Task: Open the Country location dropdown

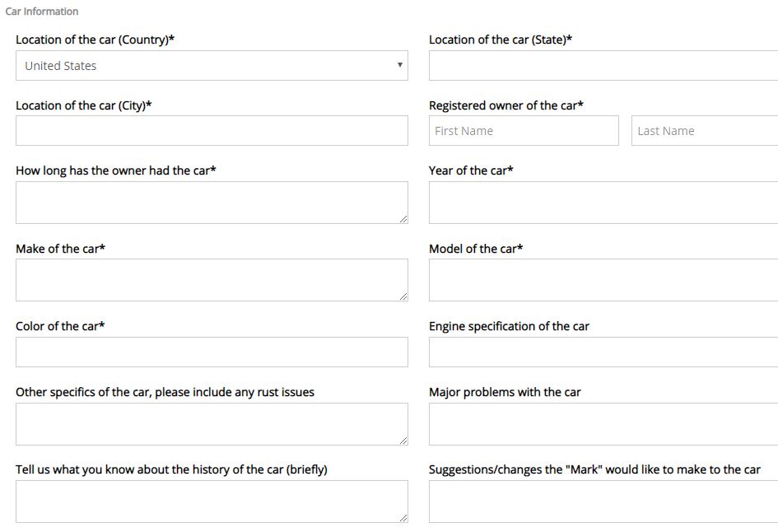Action: pyautogui.click(x=212, y=66)
